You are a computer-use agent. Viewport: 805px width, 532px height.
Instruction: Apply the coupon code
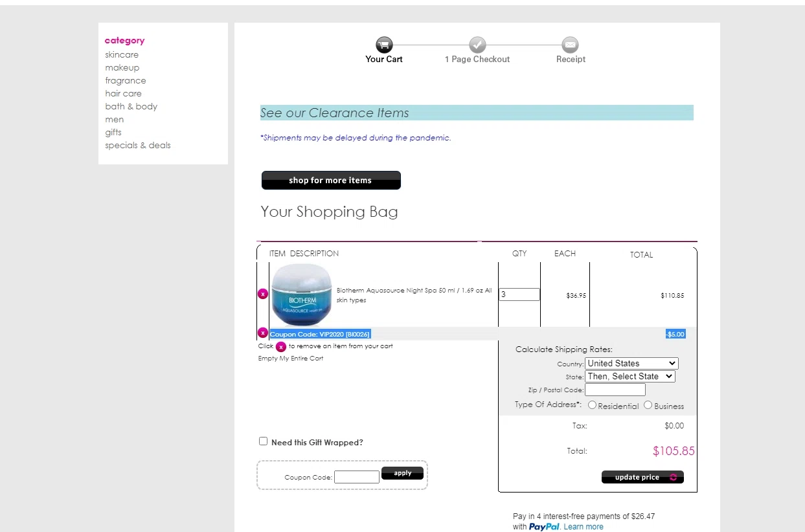point(402,473)
